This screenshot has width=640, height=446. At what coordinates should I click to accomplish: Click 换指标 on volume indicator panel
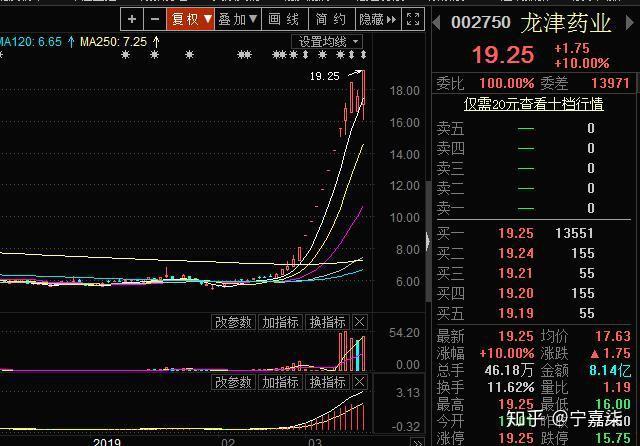(x=328, y=322)
